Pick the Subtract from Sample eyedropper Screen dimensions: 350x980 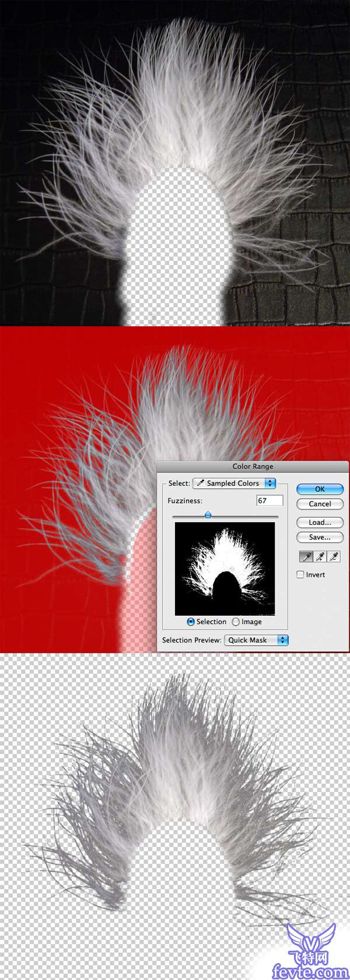coord(334,557)
